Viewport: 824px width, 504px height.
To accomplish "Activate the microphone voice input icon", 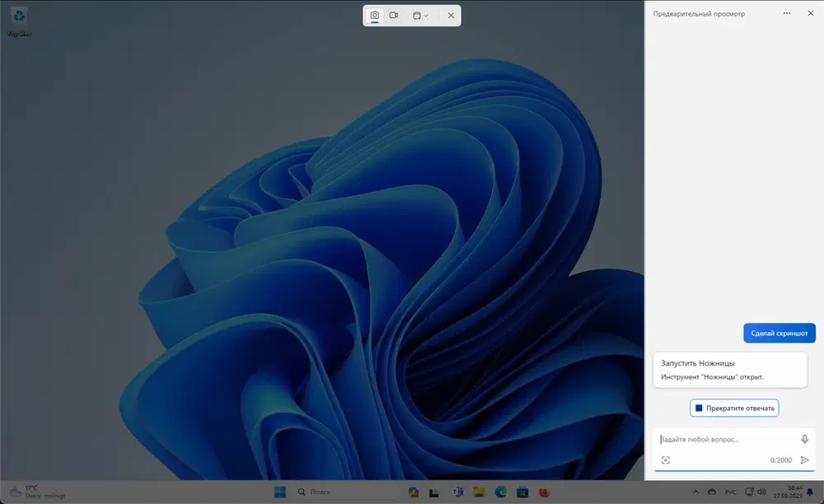I will 804,440.
